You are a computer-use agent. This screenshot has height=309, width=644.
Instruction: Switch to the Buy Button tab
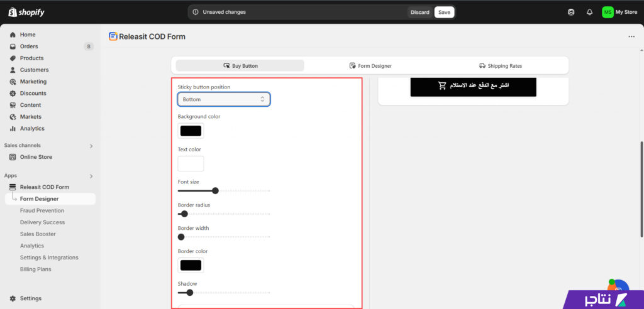(x=240, y=66)
